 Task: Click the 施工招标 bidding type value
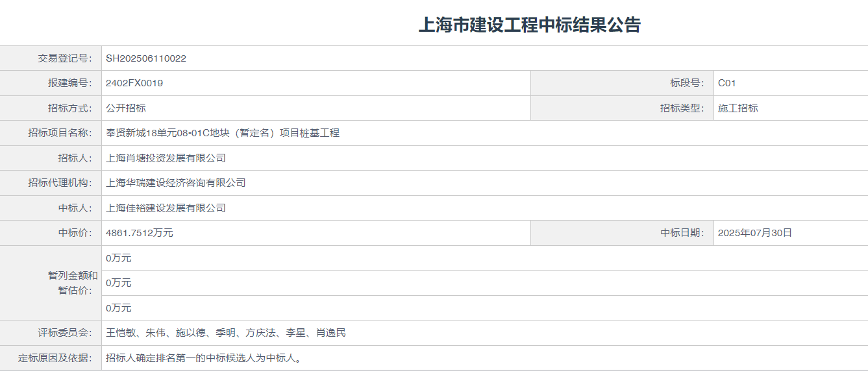point(738,108)
